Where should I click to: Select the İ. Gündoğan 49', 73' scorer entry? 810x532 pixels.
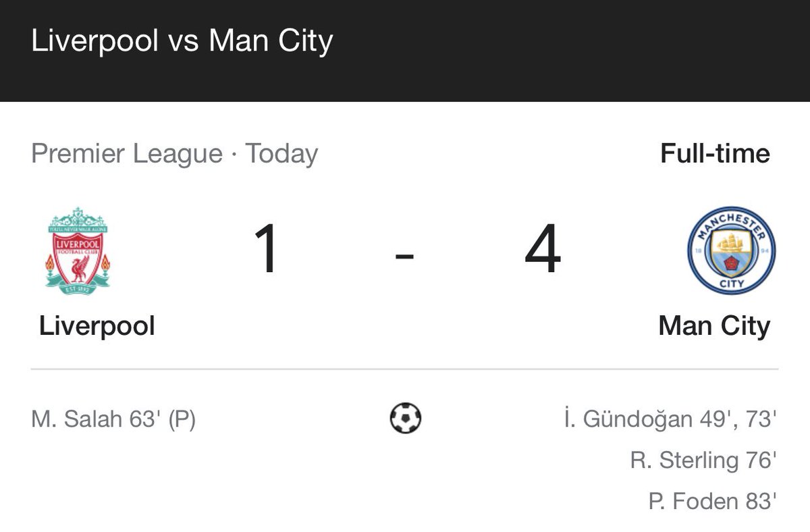coord(670,419)
